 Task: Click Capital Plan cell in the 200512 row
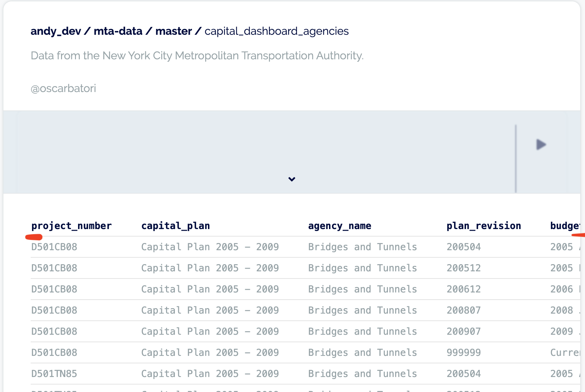[x=210, y=268]
